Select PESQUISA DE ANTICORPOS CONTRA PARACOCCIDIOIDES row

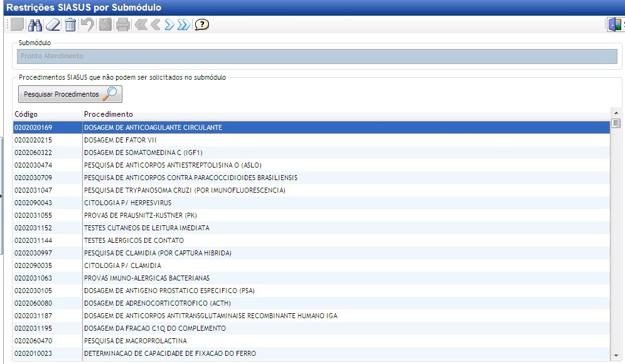[x=311, y=178]
